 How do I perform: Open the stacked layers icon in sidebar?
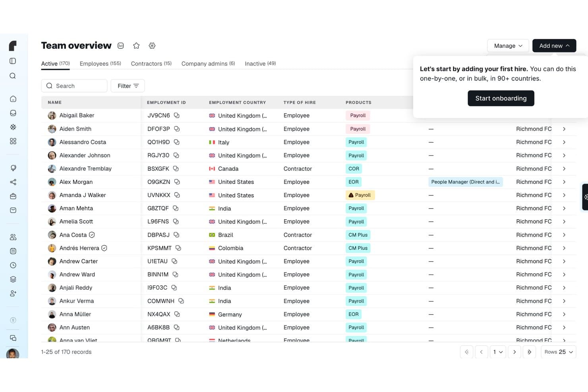coord(13,279)
